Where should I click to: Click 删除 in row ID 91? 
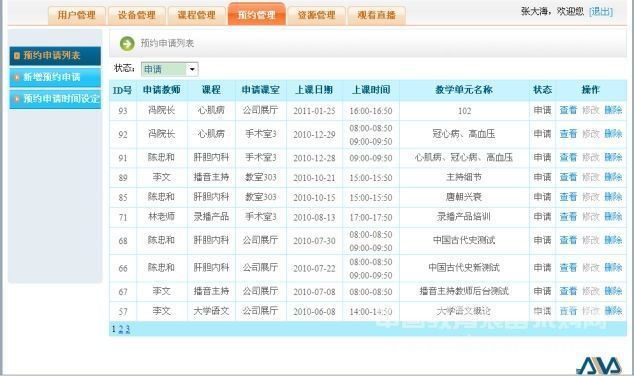[x=613, y=157]
